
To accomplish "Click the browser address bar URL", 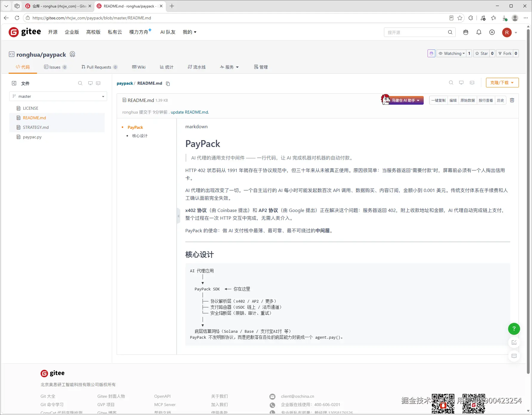I will [x=92, y=18].
